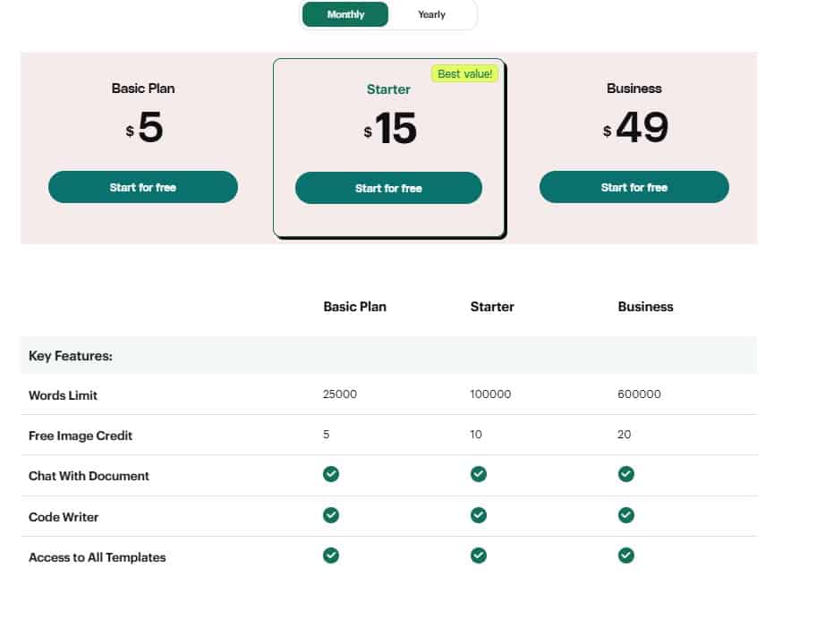Viewport: 816px width, 644px height.
Task: Click the Access to All Templates checkmark for Basic Plan
Action: point(330,555)
